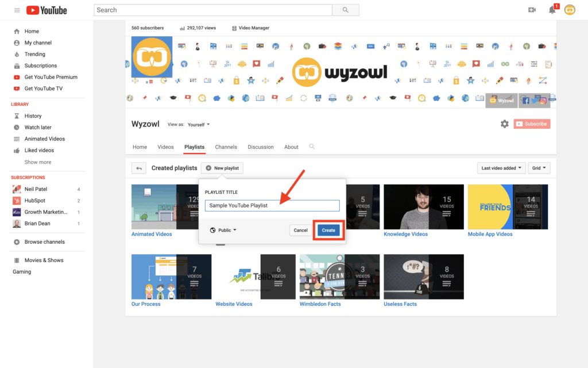Cancel the new playlist dialog

click(x=300, y=230)
